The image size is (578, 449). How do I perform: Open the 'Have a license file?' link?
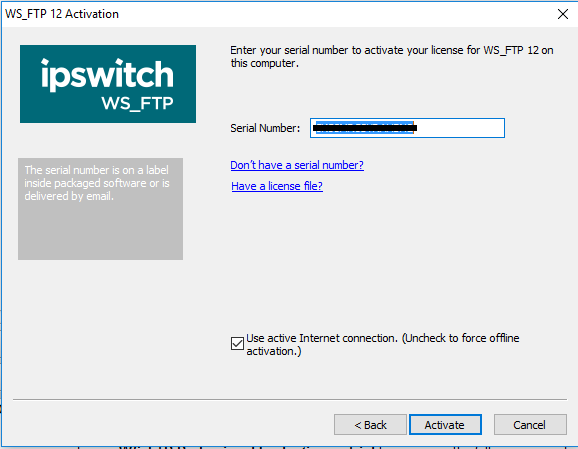point(277,186)
